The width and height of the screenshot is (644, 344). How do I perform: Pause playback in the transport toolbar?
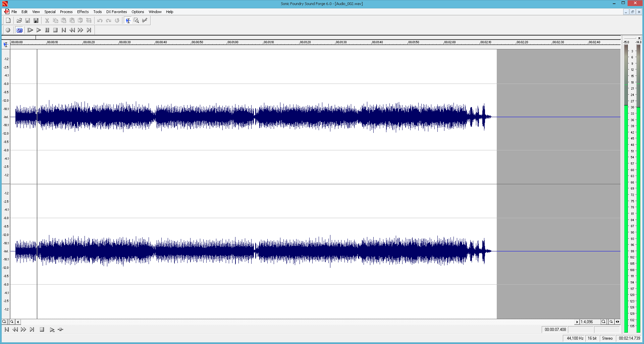click(47, 30)
